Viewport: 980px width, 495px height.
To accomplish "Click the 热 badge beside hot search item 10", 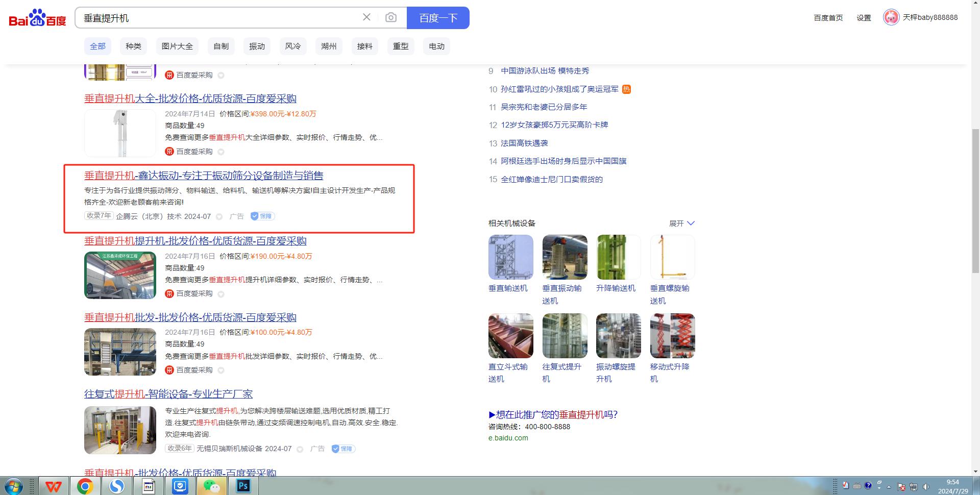I will 626,89.
